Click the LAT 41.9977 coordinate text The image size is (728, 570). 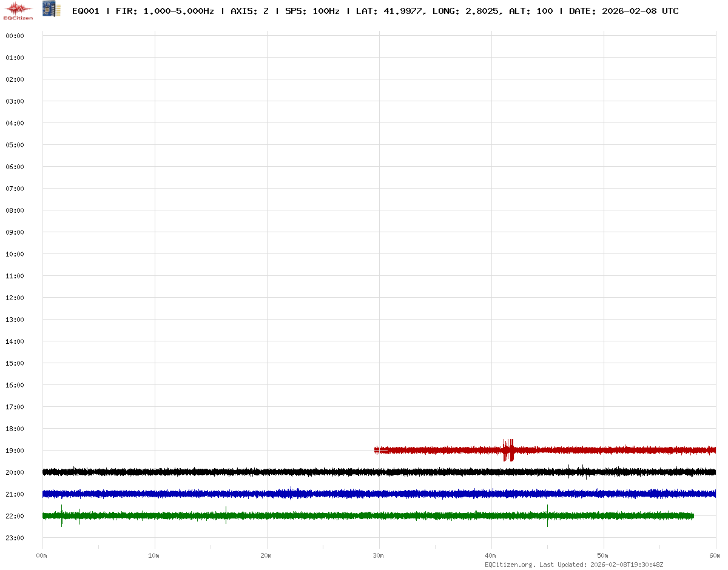point(389,11)
